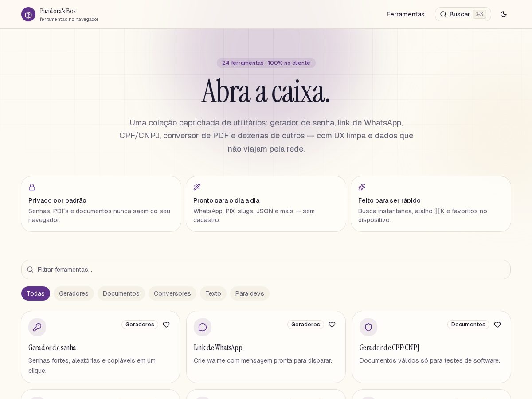Toggle dark mode with moon icon
The image size is (532, 399).
coord(504,14)
